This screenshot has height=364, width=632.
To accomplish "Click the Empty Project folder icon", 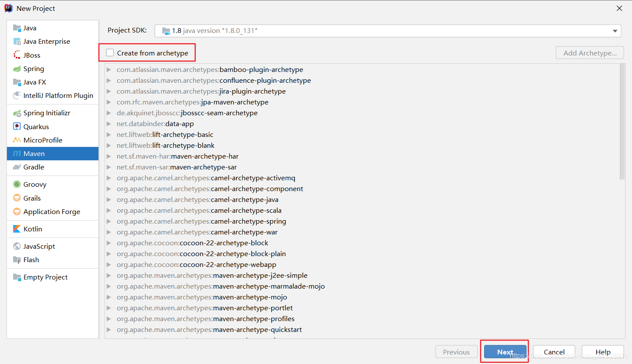I will [x=17, y=277].
